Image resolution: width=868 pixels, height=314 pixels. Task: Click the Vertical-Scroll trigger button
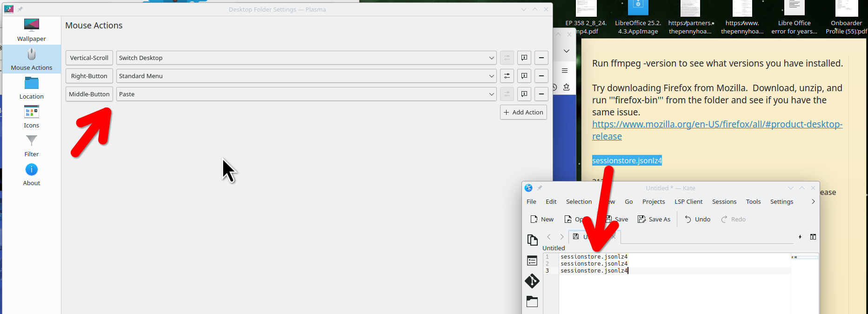coord(89,58)
